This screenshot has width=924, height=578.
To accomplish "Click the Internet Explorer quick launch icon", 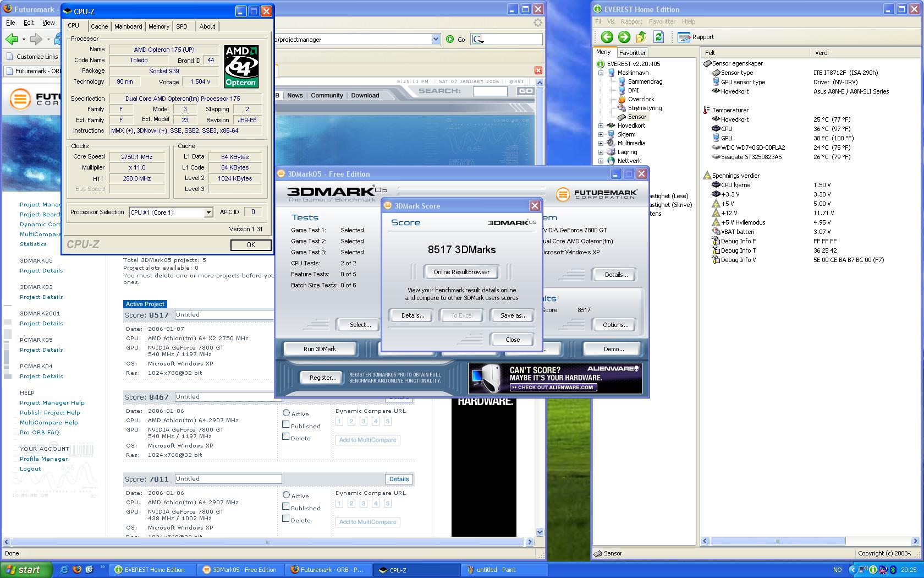I will tap(64, 570).
